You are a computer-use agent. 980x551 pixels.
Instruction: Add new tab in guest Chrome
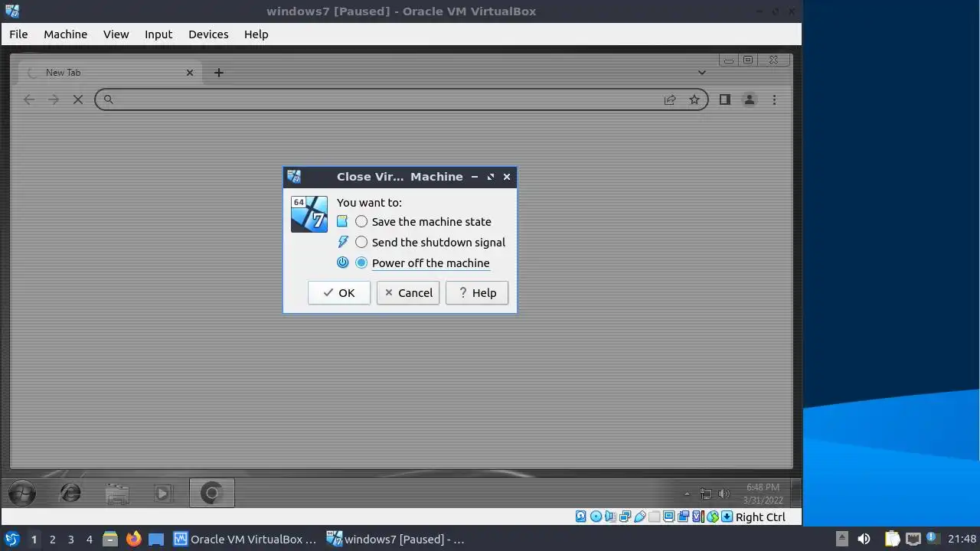[x=218, y=73]
